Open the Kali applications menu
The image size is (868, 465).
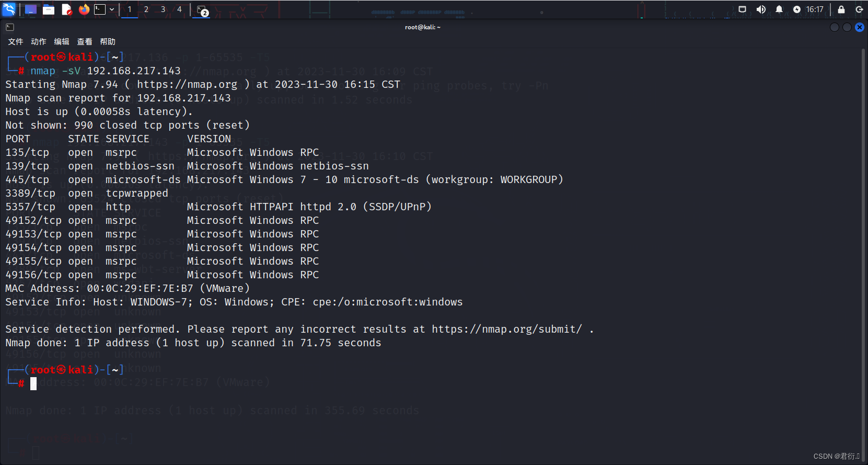pos(9,9)
